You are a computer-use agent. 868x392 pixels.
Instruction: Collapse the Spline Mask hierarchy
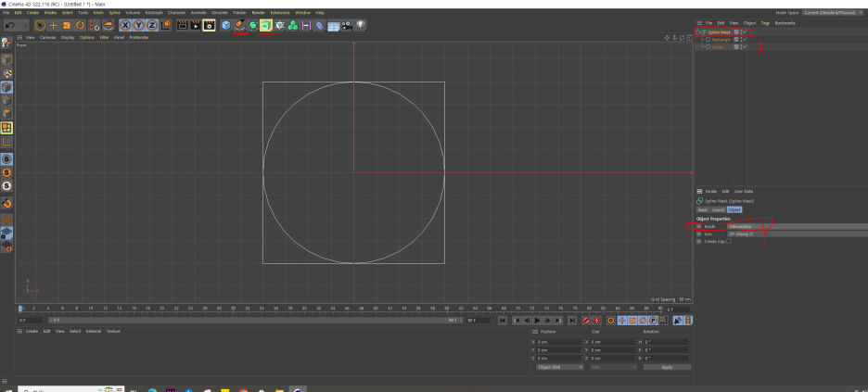pyautogui.click(x=698, y=32)
